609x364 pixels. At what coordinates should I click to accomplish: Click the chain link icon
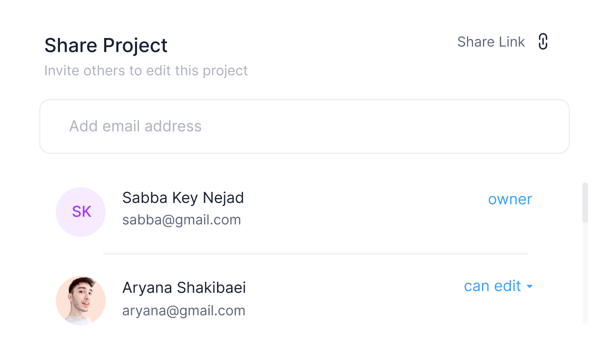(x=543, y=42)
